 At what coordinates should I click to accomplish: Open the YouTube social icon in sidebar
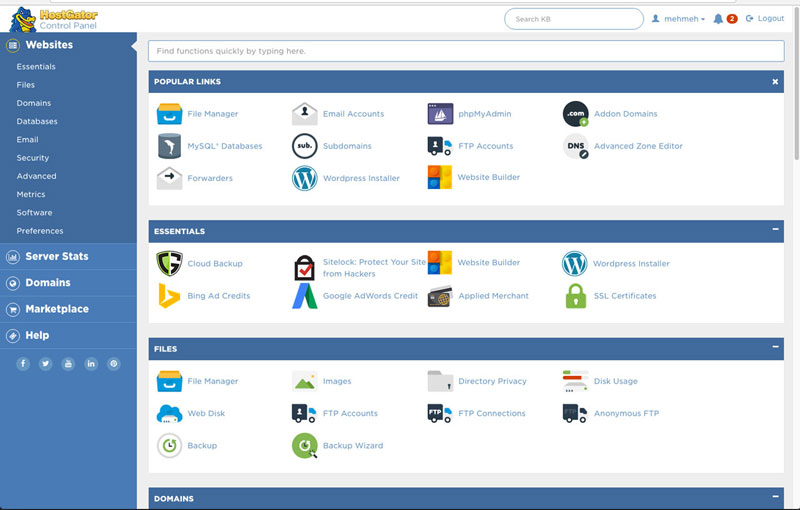click(x=68, y=364)
